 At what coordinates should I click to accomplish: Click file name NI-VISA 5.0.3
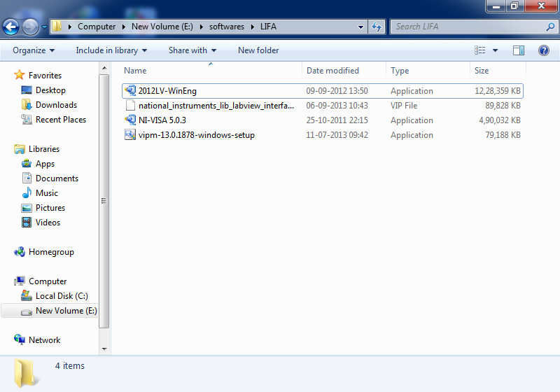click(x=162, y=120)
